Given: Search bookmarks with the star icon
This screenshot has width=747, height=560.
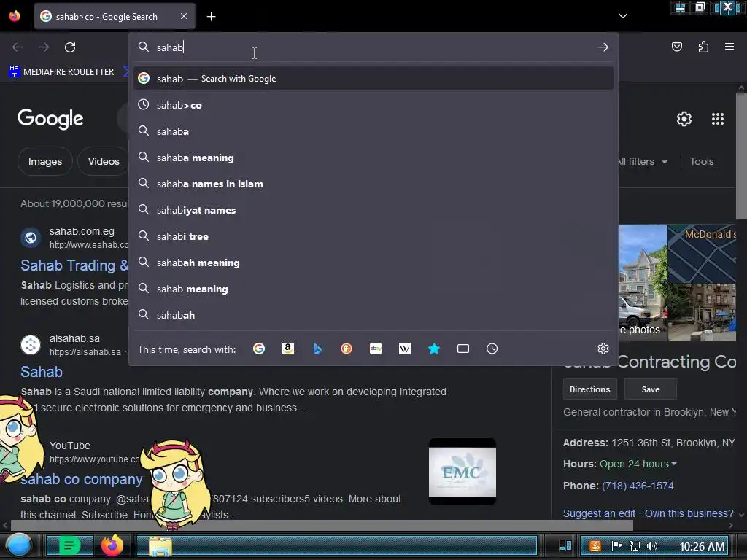Looking at the screenshot, I should [434, 349].
